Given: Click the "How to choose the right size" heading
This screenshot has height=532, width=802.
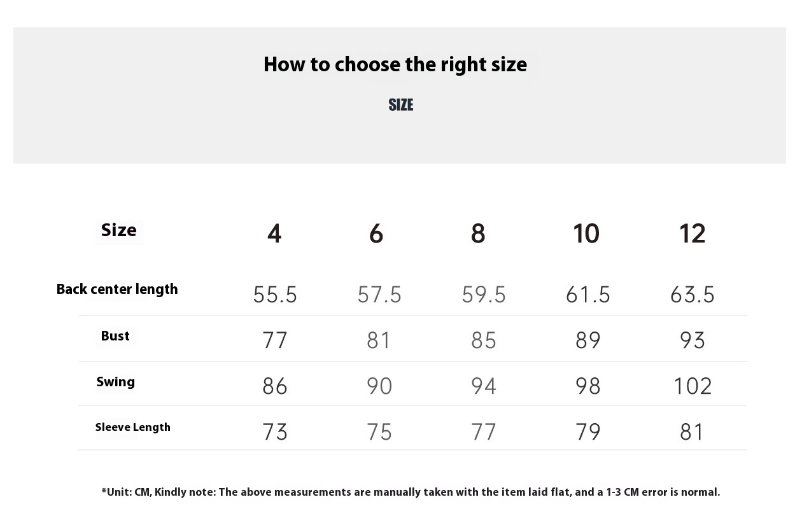Looking at the screenshot, I should coord(395,64).
